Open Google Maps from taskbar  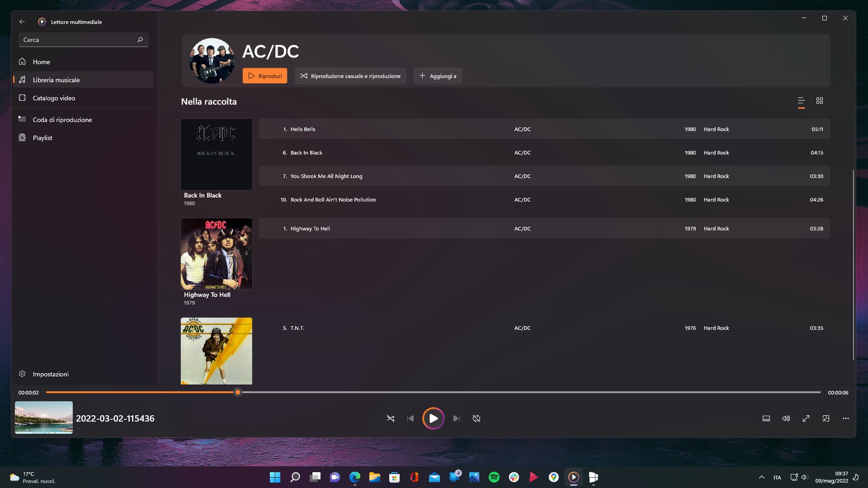tap(554, 477)
